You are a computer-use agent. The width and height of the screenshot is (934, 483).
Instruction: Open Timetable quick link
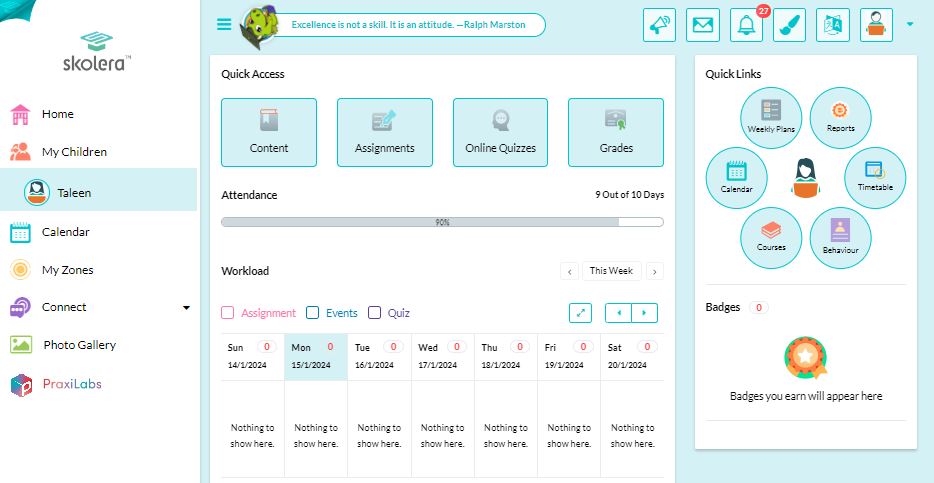(x=875, y=177)
